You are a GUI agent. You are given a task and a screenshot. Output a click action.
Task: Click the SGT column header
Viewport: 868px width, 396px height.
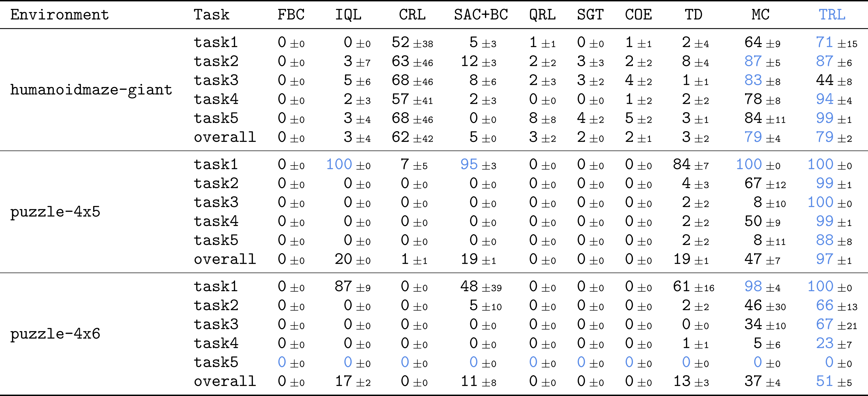coord(590,15)
